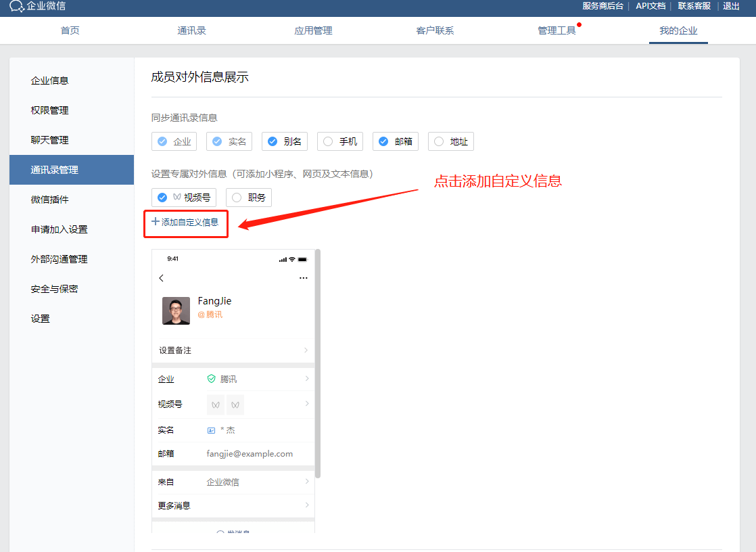Viewport: 756px width, 552px height.
Task: Click the back arrow in phone preview
Action: [x=161, y=278]
